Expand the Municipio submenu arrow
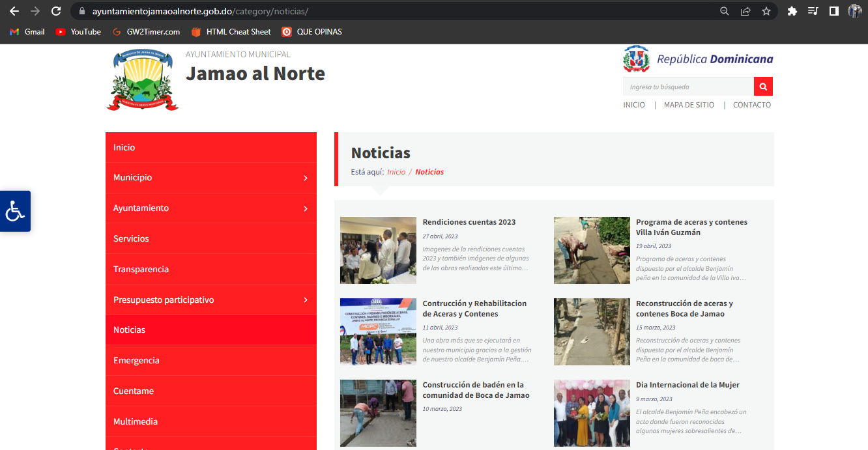868x450 pixels. (306, 178)
